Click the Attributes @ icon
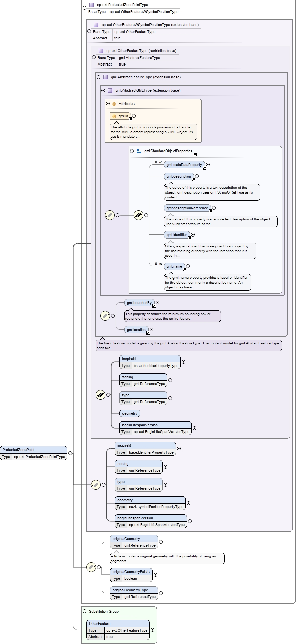 (114, 104)
